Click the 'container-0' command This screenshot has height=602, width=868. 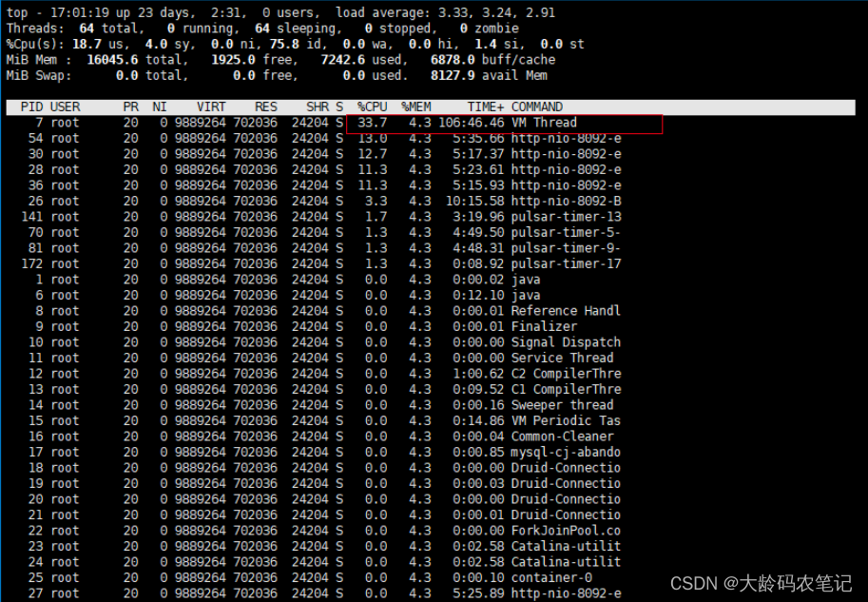552,577
